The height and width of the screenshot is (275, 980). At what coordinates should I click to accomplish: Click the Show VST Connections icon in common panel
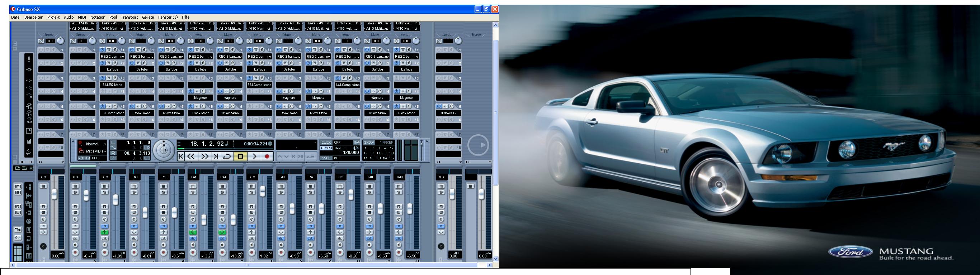coord(18,230)
